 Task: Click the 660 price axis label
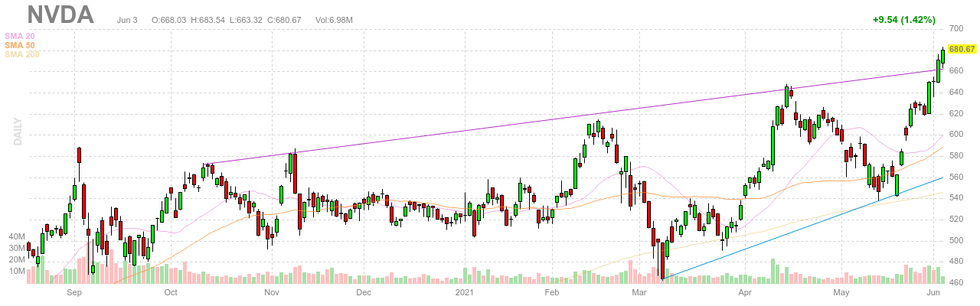955,71
